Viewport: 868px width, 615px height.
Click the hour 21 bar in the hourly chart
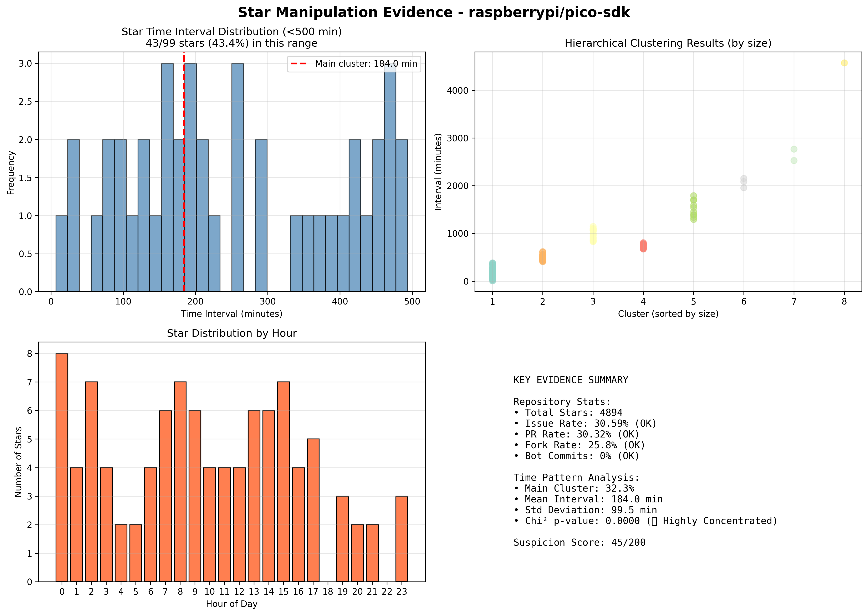[372, 553]
